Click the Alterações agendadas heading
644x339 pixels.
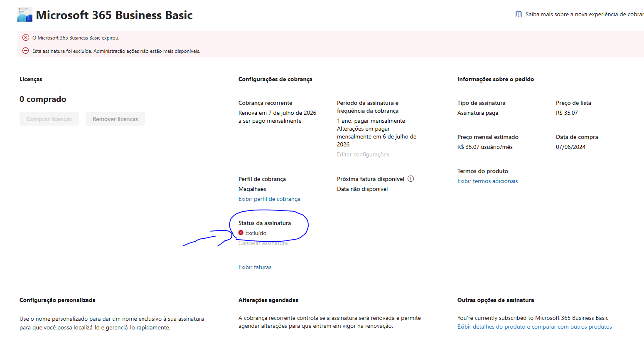[268, 300]
